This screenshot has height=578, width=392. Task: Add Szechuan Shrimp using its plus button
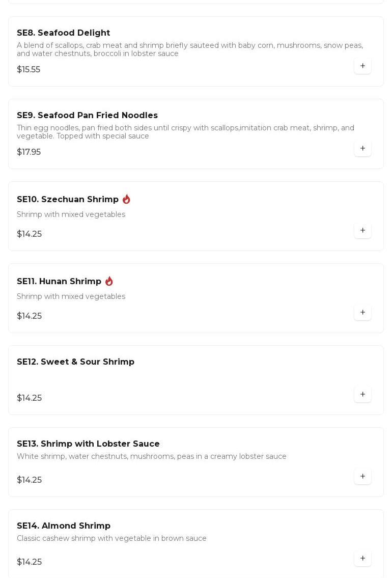(362, 230)
